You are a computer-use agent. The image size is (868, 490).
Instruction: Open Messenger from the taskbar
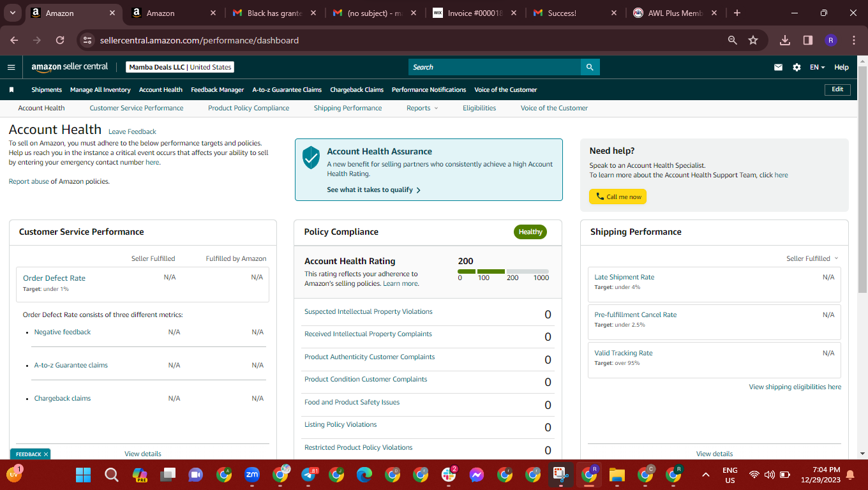pyautogui.click(x=477, y=475)
